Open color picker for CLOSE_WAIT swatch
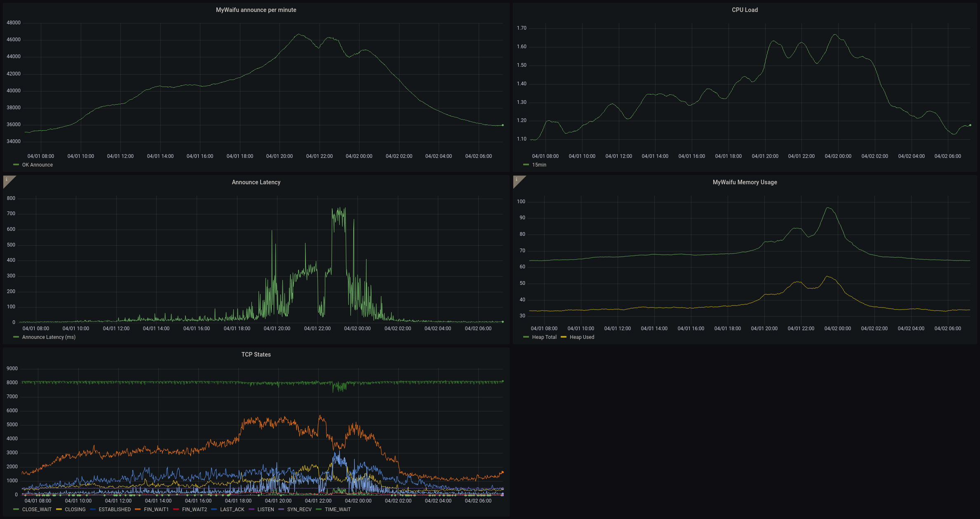 (x=16, y=510)
